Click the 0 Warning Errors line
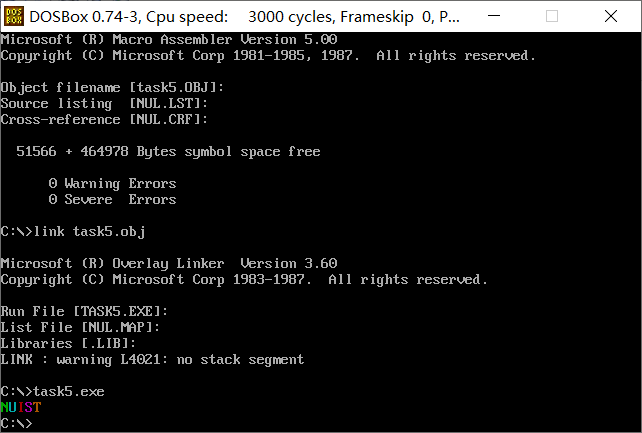Screen dimensions: 642x433 tap(112, 184)
